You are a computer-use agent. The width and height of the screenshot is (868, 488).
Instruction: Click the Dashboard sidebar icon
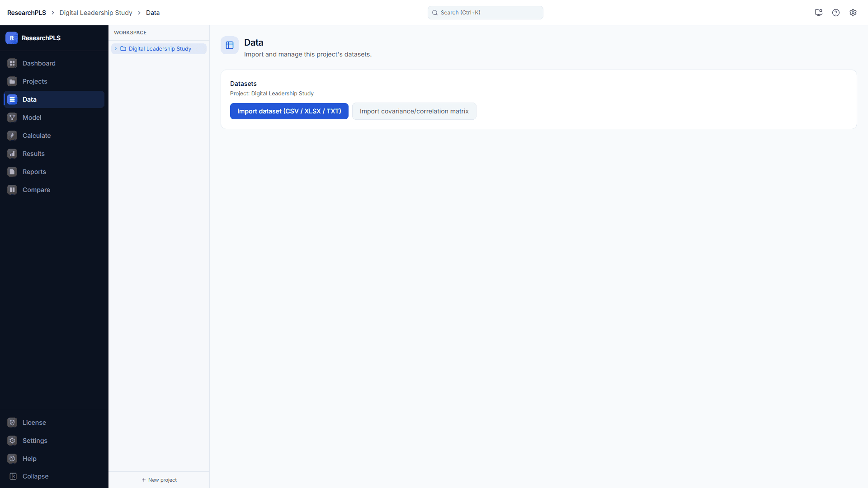(x=12, y=63)
